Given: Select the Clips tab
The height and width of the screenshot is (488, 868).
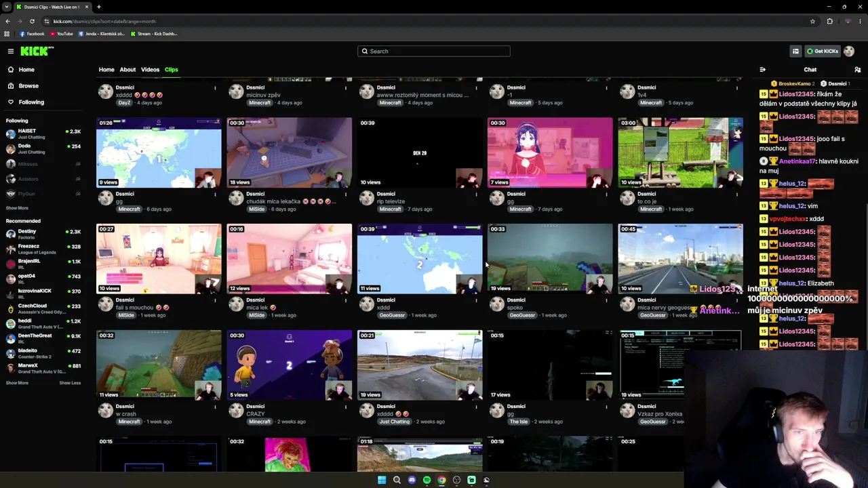Looking at the screenshot, I should pyautogui.click(x=171, y=69).
